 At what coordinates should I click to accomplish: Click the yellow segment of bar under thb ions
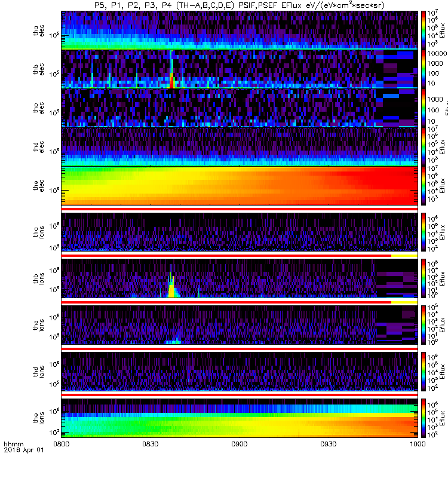[x=404, y=302]
